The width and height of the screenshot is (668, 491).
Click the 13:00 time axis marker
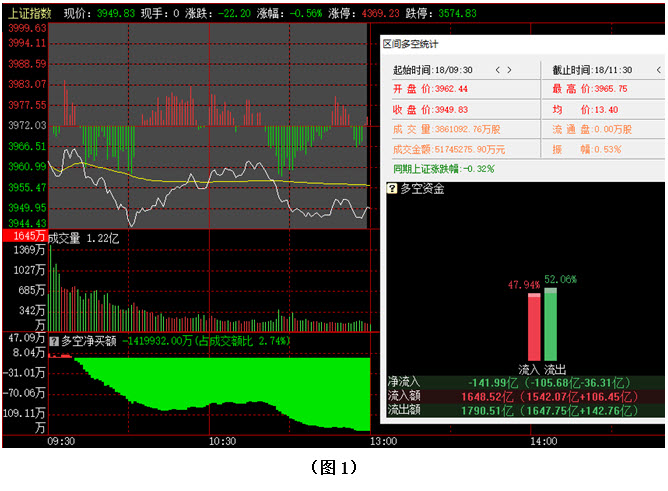point(383,441)
